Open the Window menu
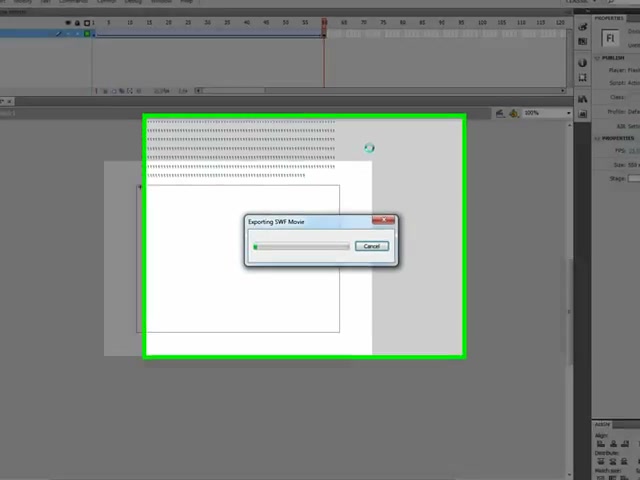The image size is (640, 480). tap(161, 2)
